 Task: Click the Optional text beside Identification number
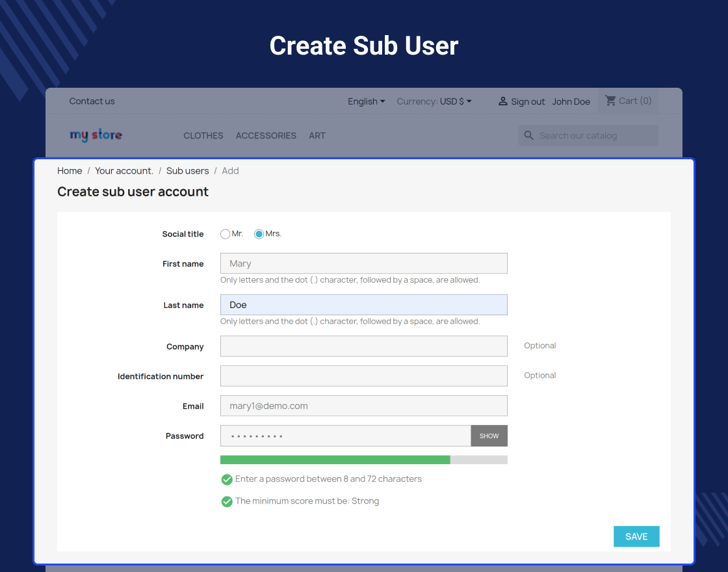[x=539, y=375]
